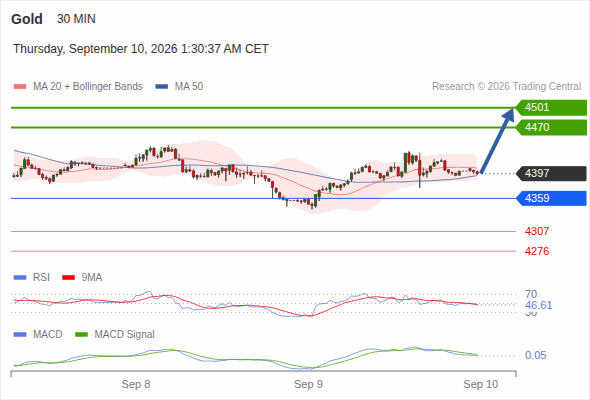The height and width of the screenshot is (400, 590).
Task: Click the Research Trading Central copyright text
Action: [x=506, y=87]
